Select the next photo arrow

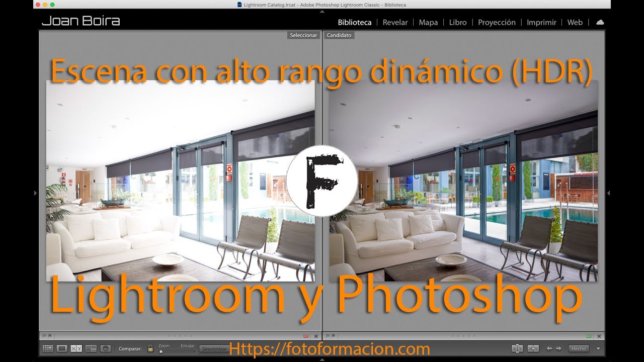(x=558, y=348)
